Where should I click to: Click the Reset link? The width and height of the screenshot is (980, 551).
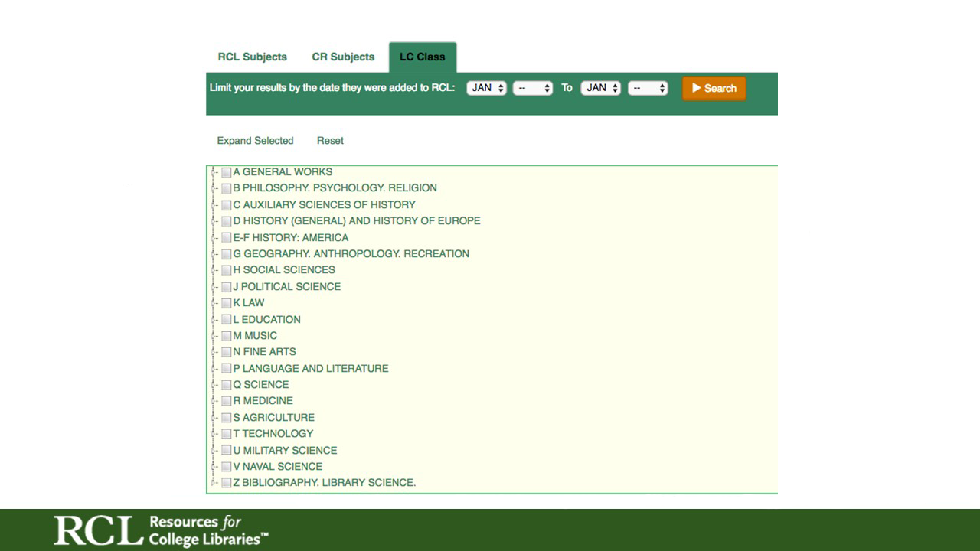click(x=330, y=141)
